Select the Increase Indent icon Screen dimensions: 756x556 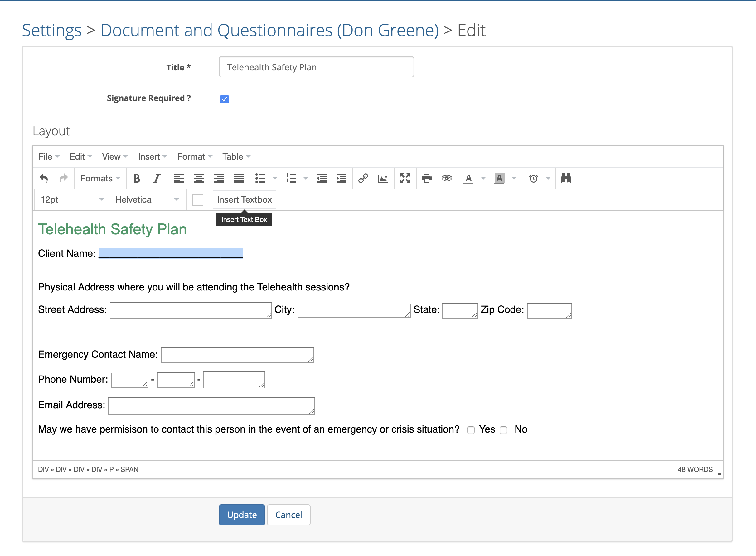click(342, 178)
